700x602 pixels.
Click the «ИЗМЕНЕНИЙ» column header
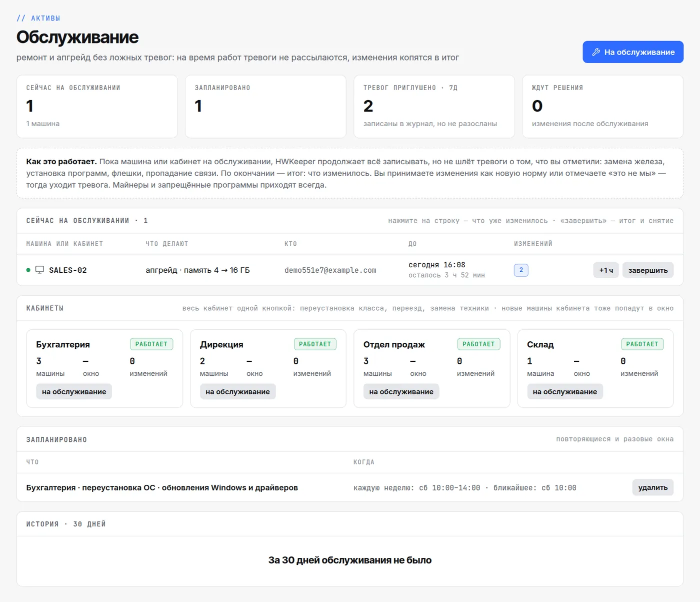coord(533,244)
